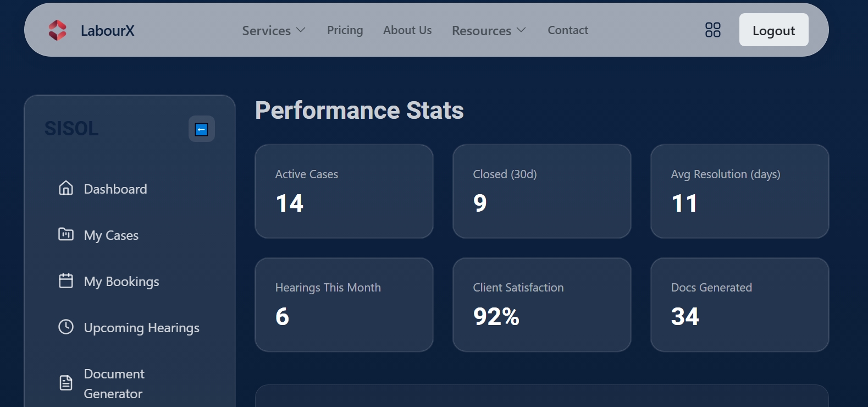This screenshot has height=407, width=868.
Task: Click the Dashboard home icon
Action: pos(66,188)
